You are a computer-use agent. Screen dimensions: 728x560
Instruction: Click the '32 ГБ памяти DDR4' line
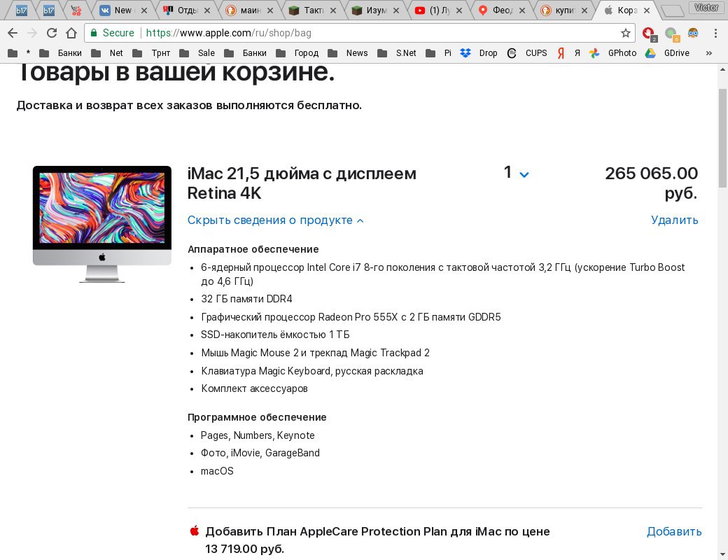point(246,299)
